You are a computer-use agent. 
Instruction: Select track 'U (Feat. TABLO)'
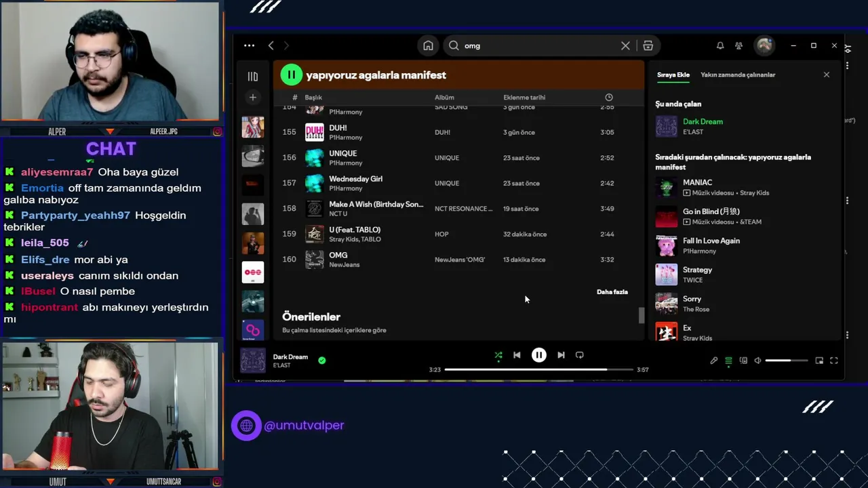(459, 234)
